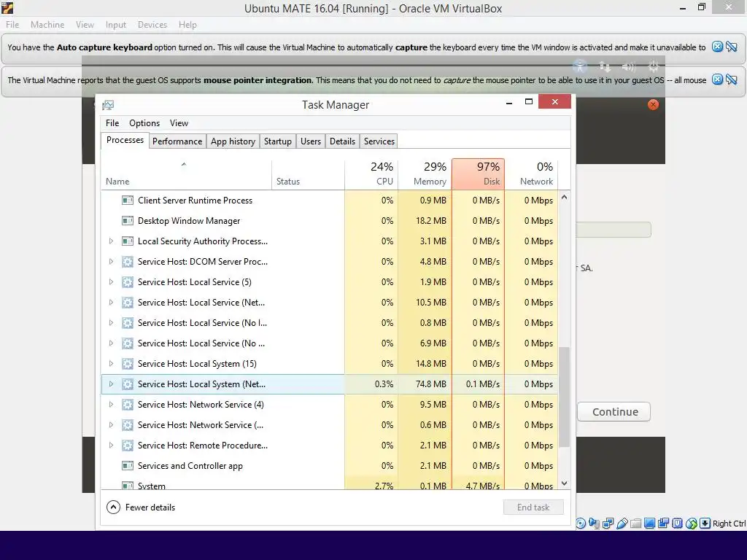The height and width of the screenshot is (560, 747).
Task: Click don't-show-again icon on keyboard notification
Action: click(x=732, y=47)
